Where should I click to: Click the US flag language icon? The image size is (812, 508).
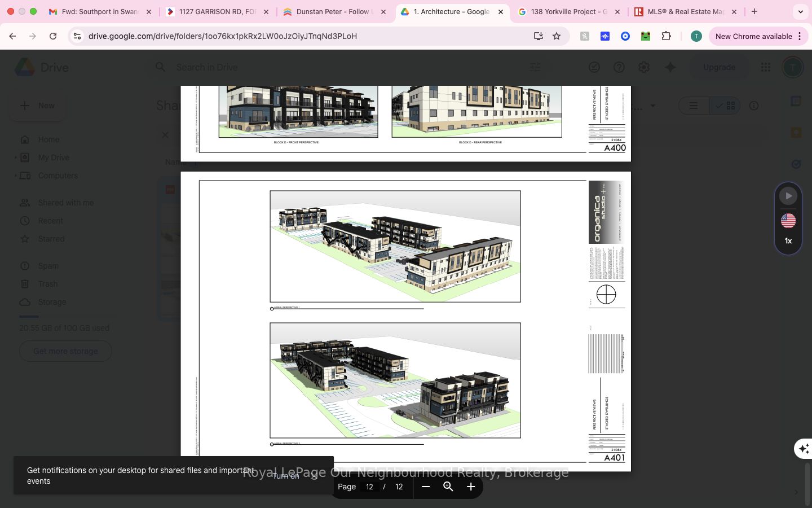tap(788, 221)
